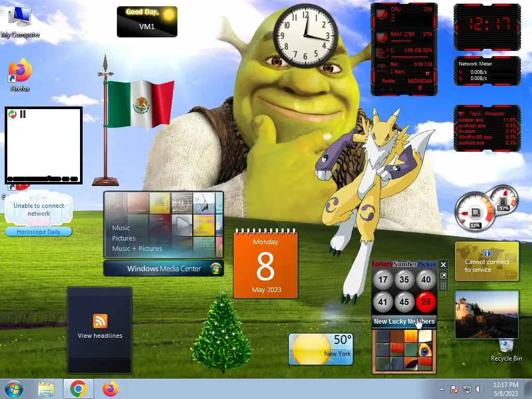Select Pictures in Media Center gadget

click(x=124, y=238)
